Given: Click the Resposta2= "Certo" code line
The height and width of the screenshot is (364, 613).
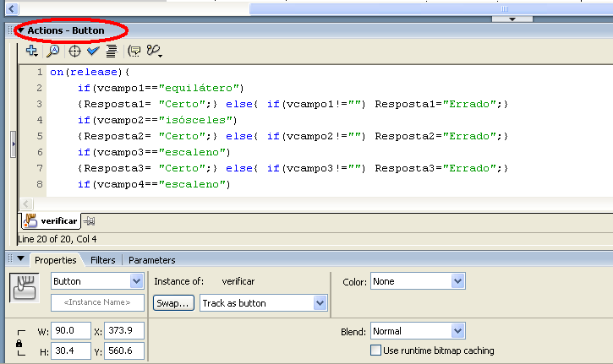Looking at the screenshot, I should pyautogui.click(x=293, y=136).
